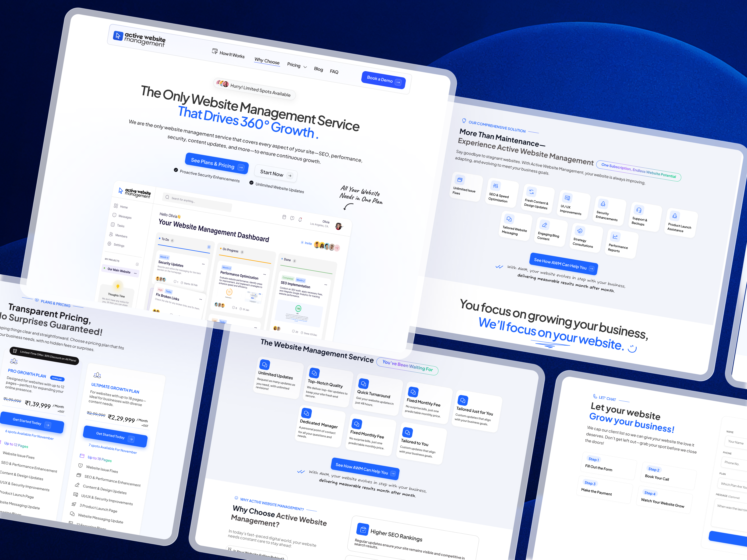Click See How AWM Can Help You below Dedicated Manager
The height and width of the screenshot is (560, 747).
(365, 469)
